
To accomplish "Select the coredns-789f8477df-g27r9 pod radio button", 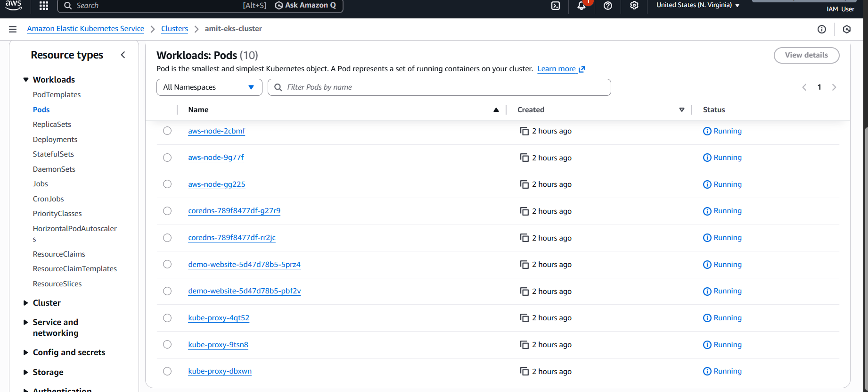I will click(x=167, y=211).
